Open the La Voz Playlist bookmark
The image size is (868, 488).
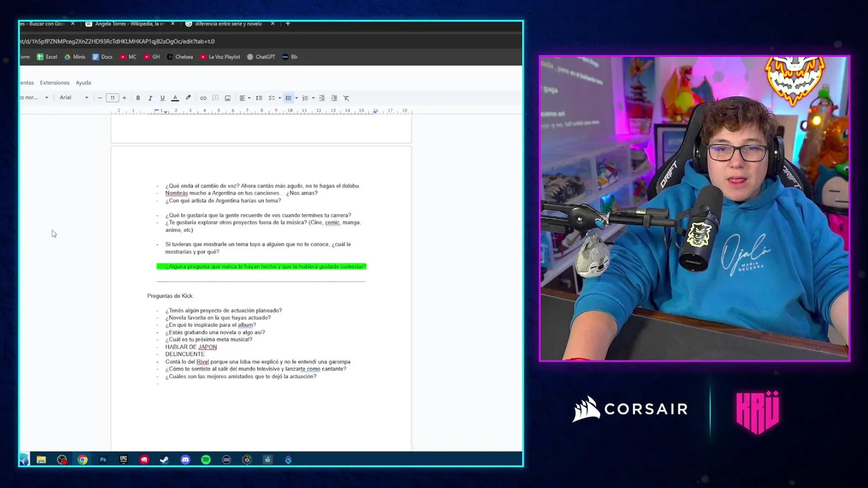click(220, 57)
